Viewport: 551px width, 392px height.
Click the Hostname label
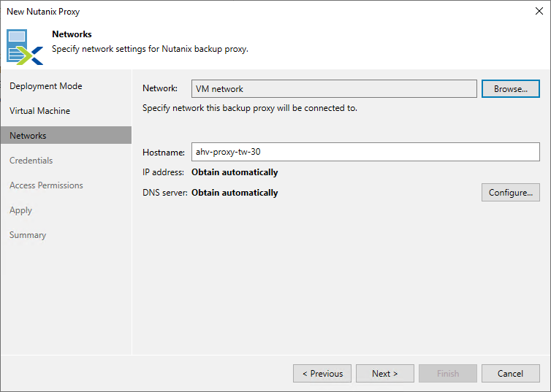coord(164,153)
